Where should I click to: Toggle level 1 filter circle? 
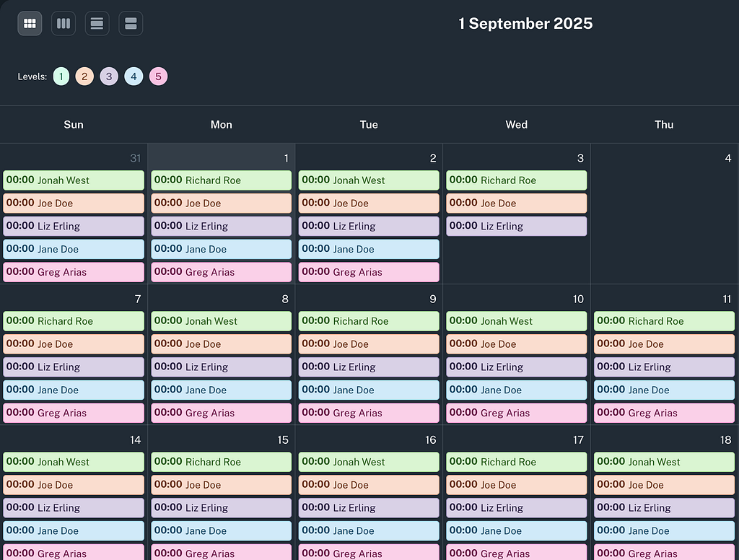pyautogui.click(x=61, y=76)
